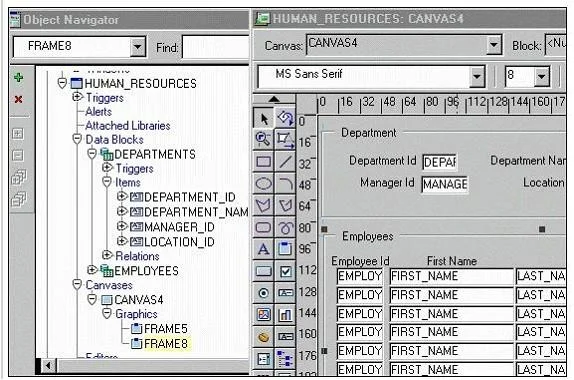The width and height of the screenshot is (574, 380).
Task: Click the Collapse All navigator toolbar icon
Action: pyautogui.click(x=19, y=200)
